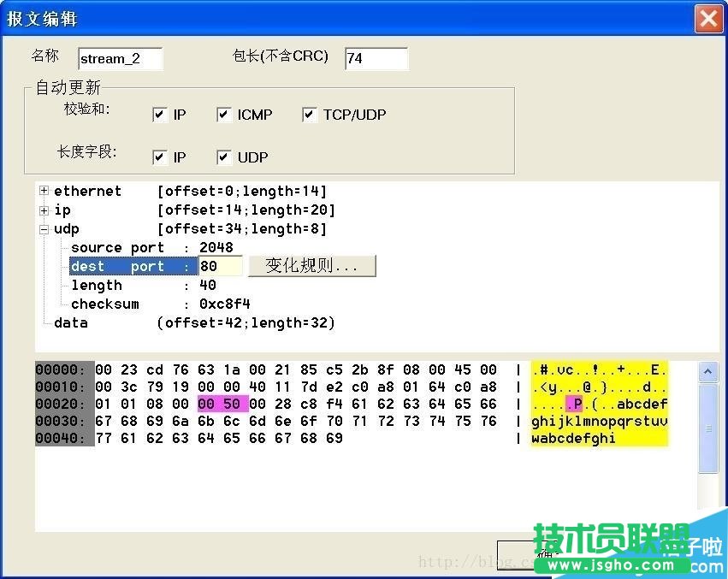Uncheck the UDP length field option
Screen dimensions: 728x579
[224, 157]
